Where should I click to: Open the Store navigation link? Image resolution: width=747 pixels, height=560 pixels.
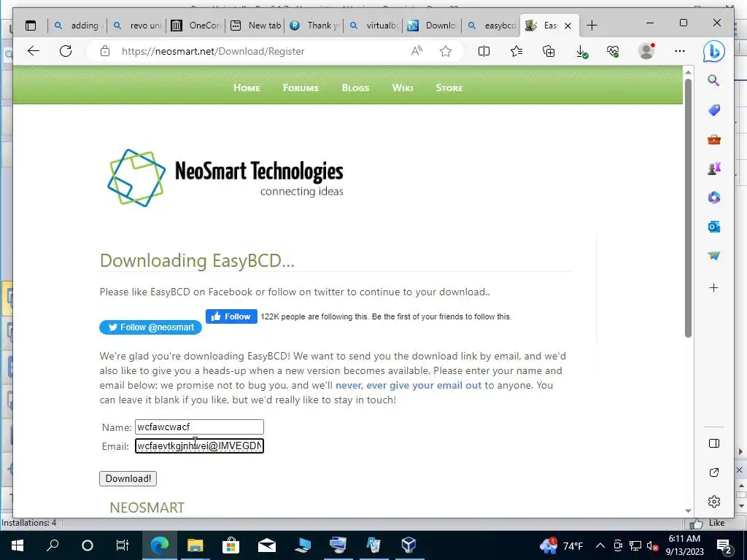[x=449, y=87]
